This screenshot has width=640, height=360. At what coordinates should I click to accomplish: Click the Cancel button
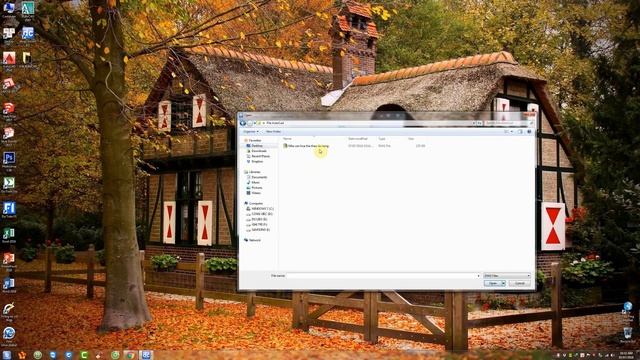(x=519, y=283)
